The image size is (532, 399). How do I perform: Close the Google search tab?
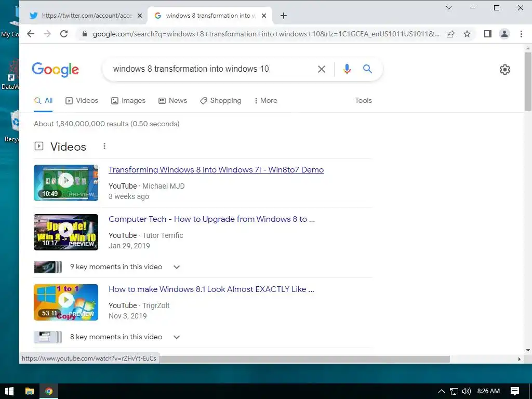[x=264, y=16]
